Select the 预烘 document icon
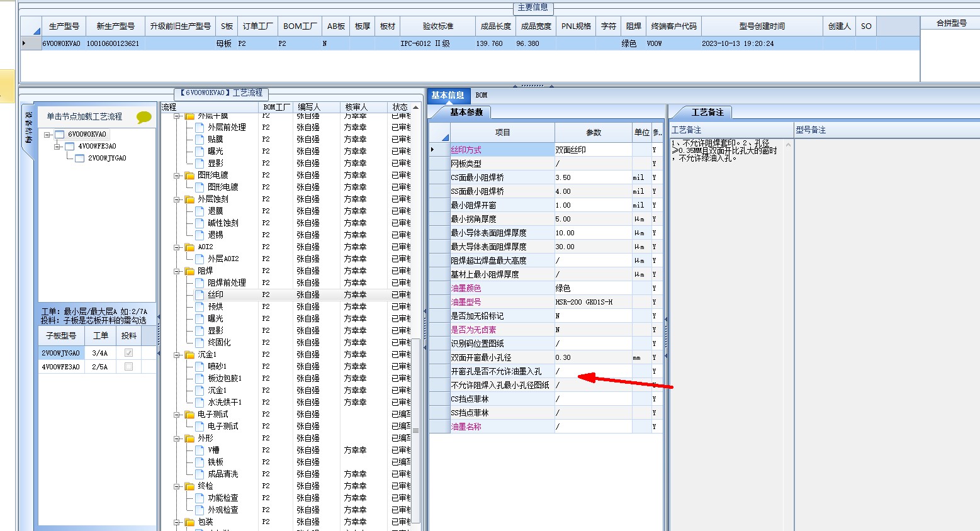The width and height of the screenshot is (980, 531). [200, 306]
